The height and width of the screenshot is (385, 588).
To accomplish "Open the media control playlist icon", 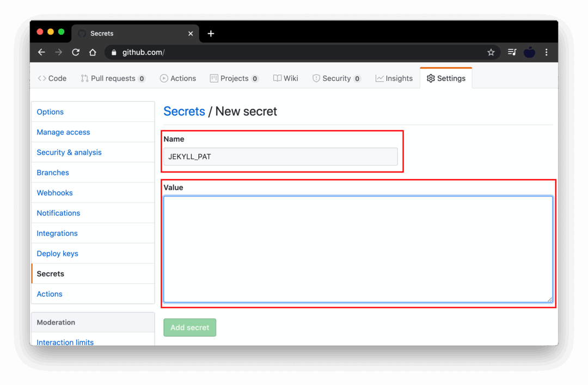I will 512,52.
